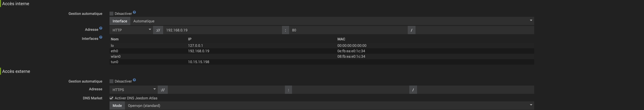This screenshot has height=110, width=644.
Task: Click help icon next to Interfaces label
Action: pyautogui.click(x=101, y=37)
